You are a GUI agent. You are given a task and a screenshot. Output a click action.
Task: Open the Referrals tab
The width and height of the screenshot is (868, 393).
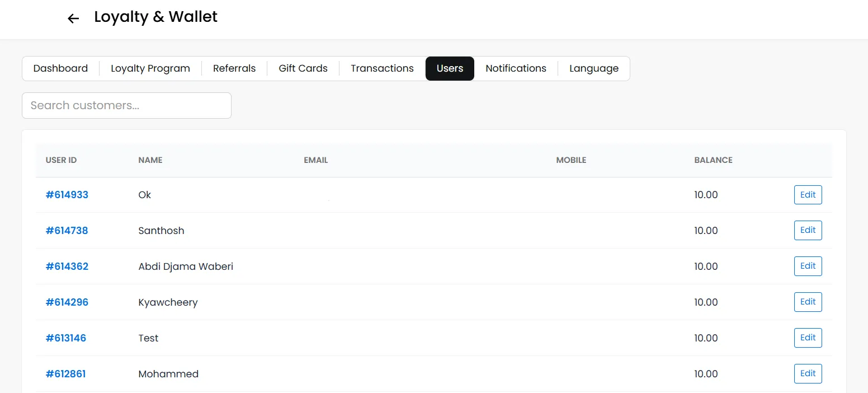coord(234,68)
